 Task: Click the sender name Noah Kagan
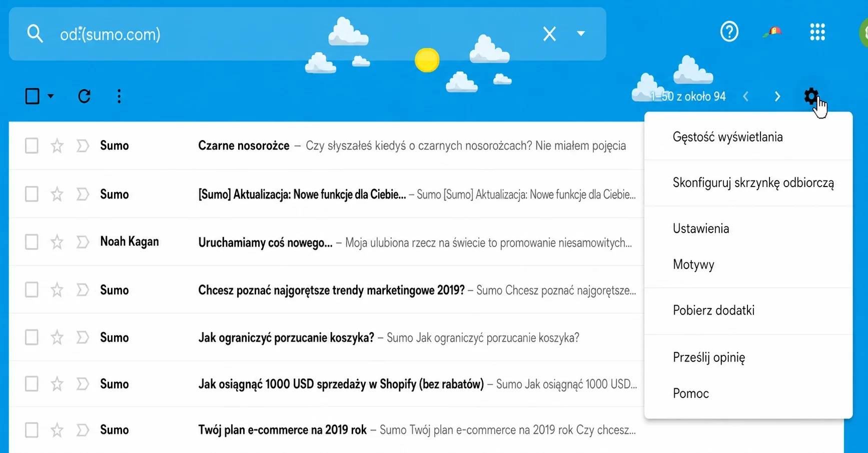point(130,241)
